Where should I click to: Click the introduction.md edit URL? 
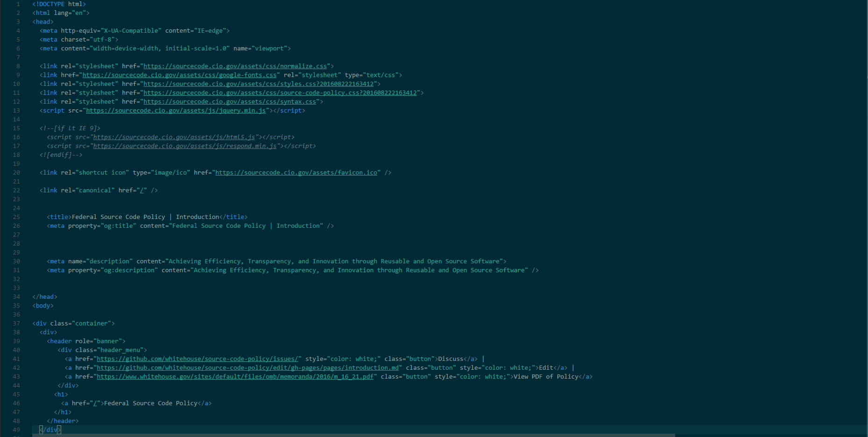(248, 368)
